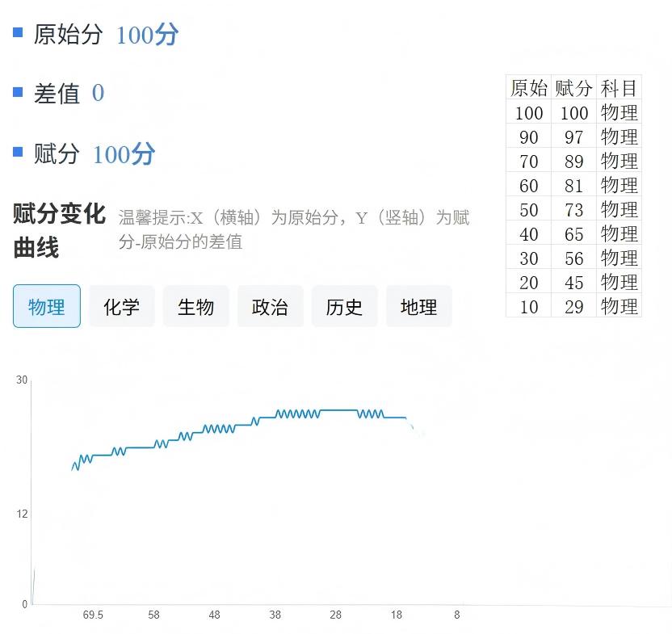
Task: Click the 科目 column header in table
Action: (619, 88)
